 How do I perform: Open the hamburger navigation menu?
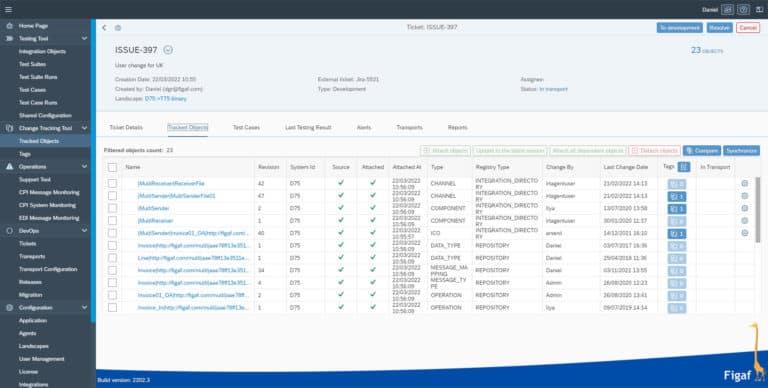(8, 9)
